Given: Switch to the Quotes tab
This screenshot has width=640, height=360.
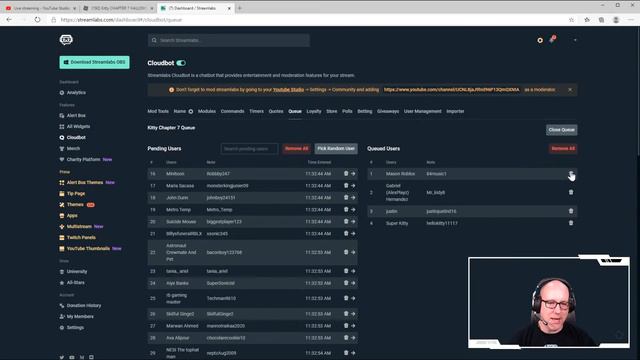Looking at the screenshot, I should point(276,111).
